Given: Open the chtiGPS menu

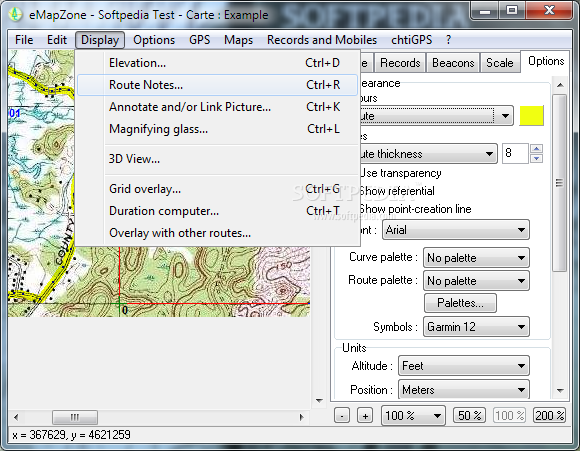Looking at the screenshot, I should click(x=411, y=40).
